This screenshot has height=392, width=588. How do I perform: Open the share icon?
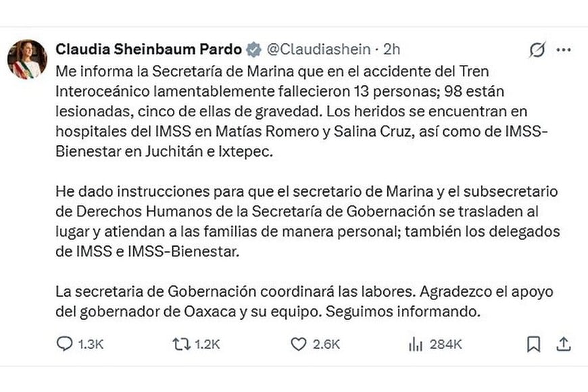coord(563,345)
